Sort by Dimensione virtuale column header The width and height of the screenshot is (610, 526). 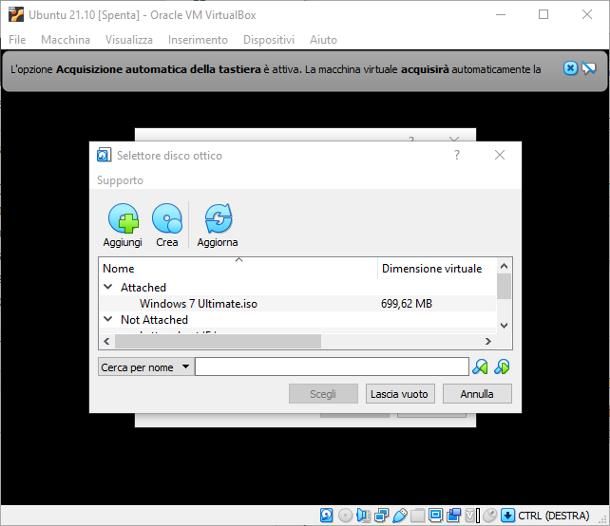point(436,268)
